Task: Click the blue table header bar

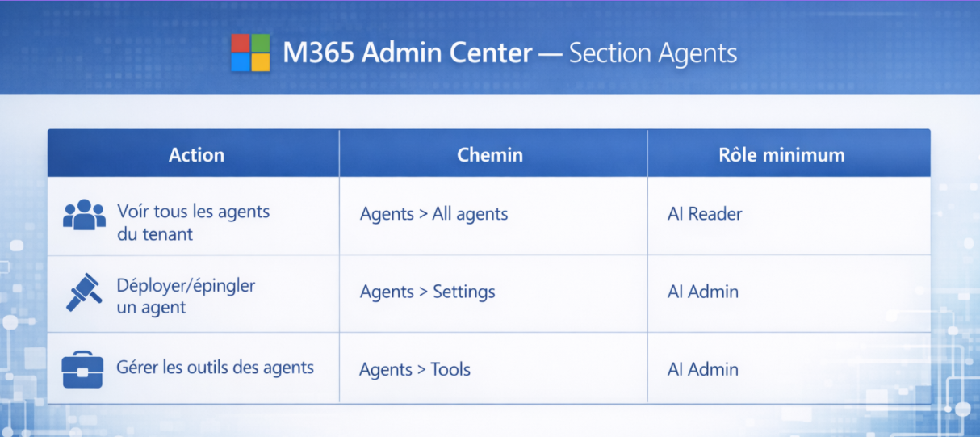Action: click(488, 153)
